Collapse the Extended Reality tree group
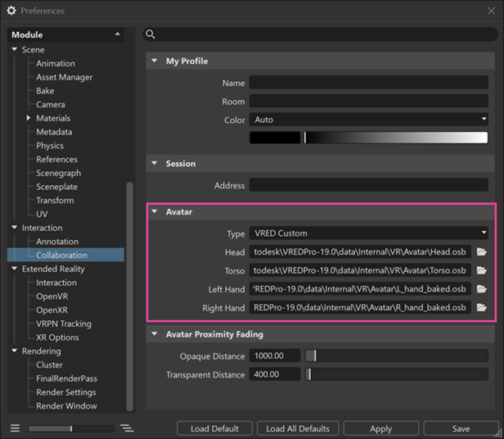This screenshot has width=504, height=439. (15, 269)
